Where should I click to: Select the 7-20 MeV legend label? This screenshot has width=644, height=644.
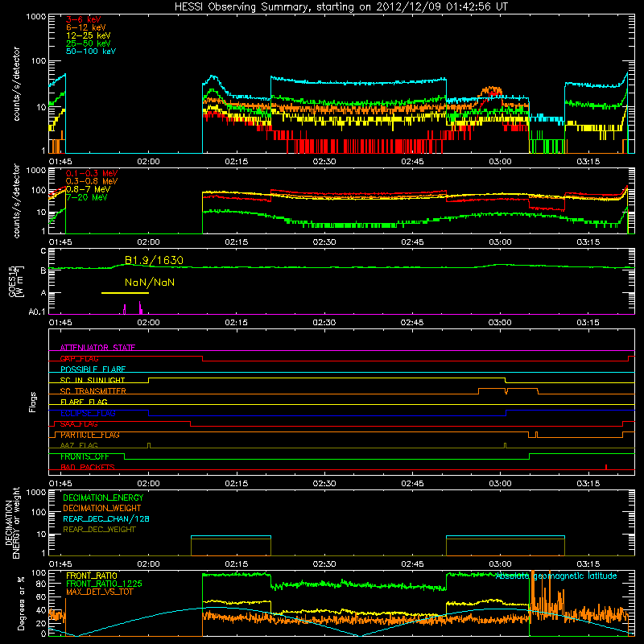(86, 197)
